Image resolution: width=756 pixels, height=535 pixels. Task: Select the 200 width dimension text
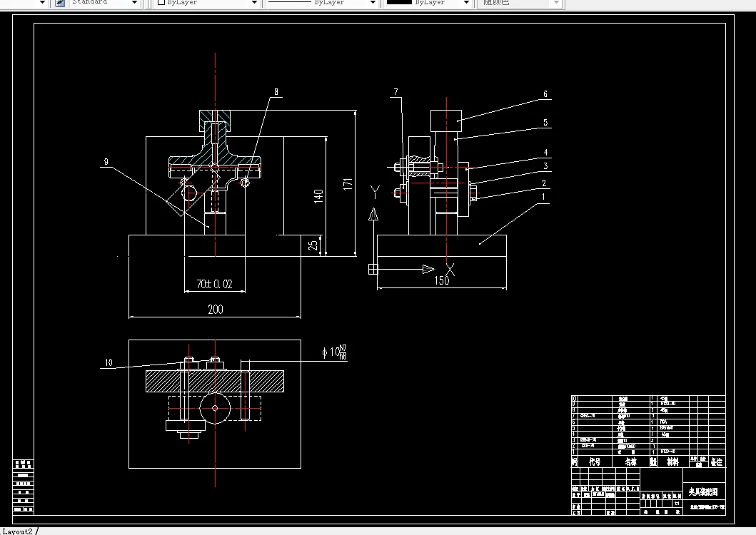coord(215,310)
